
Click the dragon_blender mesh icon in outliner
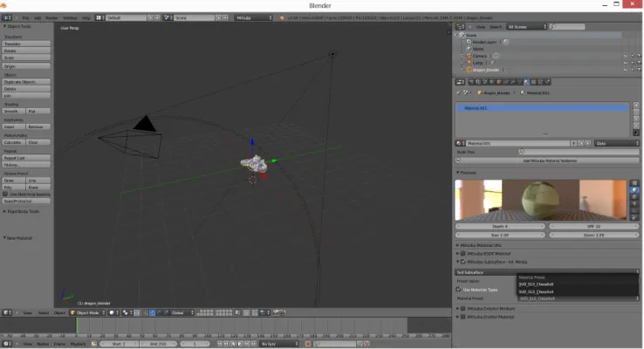[469, 70]
